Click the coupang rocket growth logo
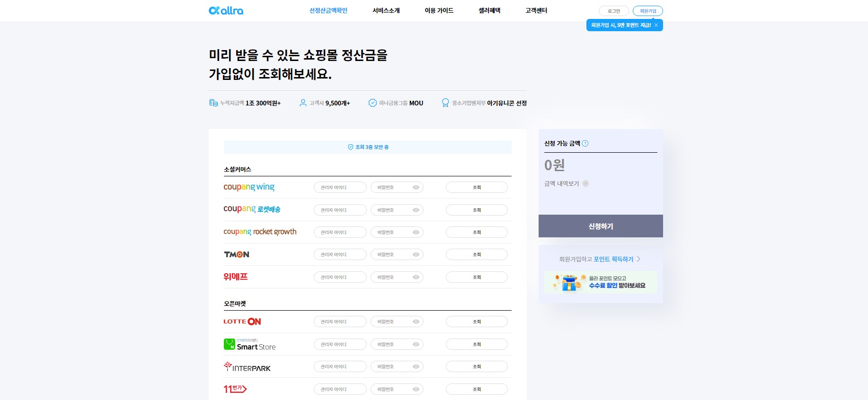868x400 pixels. (x=260, y=232)
